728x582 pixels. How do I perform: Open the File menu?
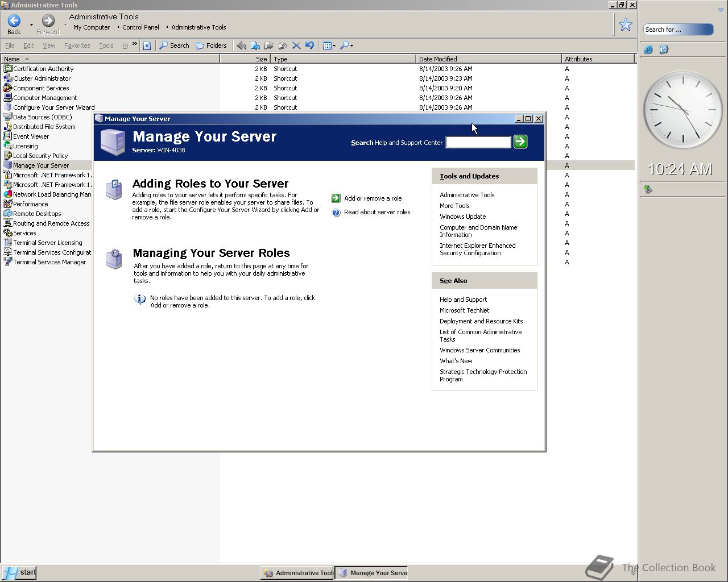(x=10, y=45)
